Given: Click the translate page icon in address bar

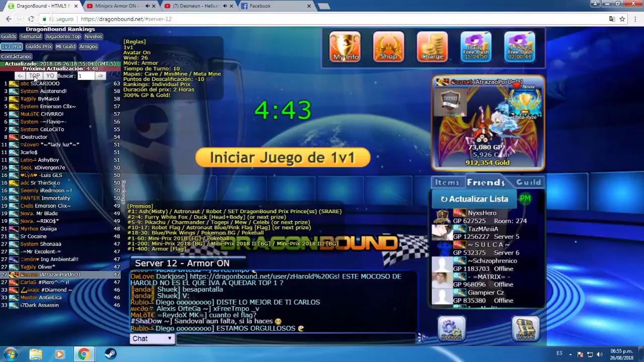Looking at the screenshot, I should click(612, 19).
